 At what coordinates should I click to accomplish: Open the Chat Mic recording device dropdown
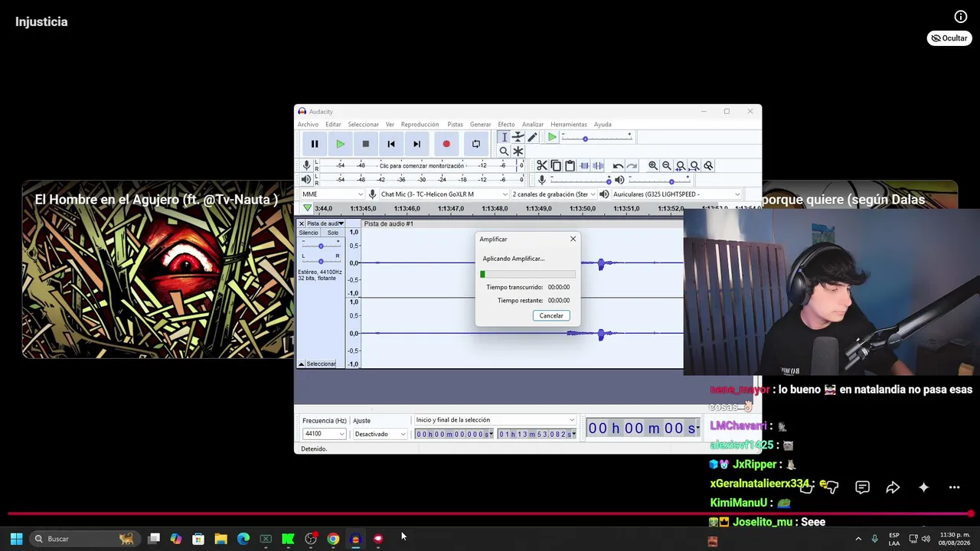[x=443, y=194]
